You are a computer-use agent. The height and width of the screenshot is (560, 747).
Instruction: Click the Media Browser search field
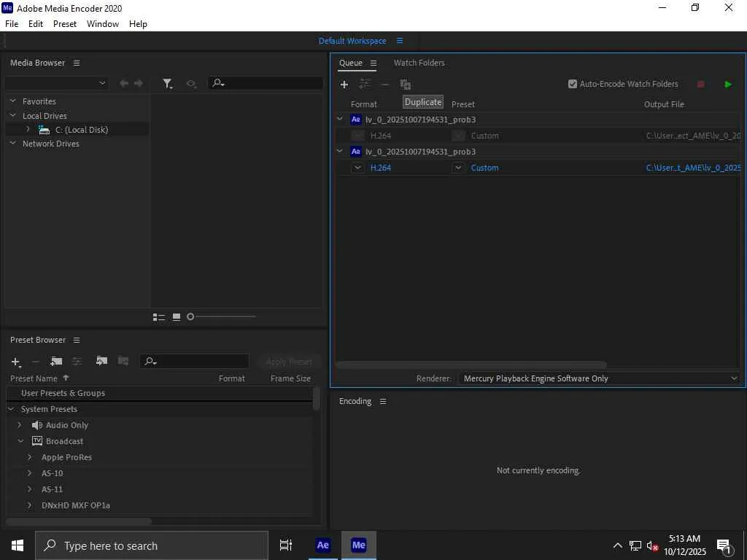coord(266,83)
